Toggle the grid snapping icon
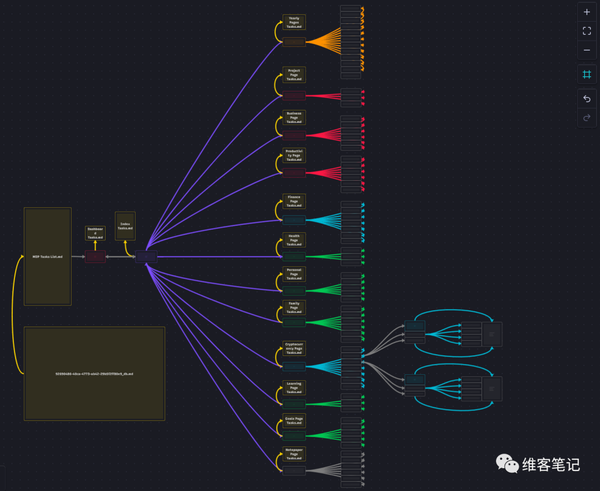This screenshot has width=600, height=491. (587, 74)
